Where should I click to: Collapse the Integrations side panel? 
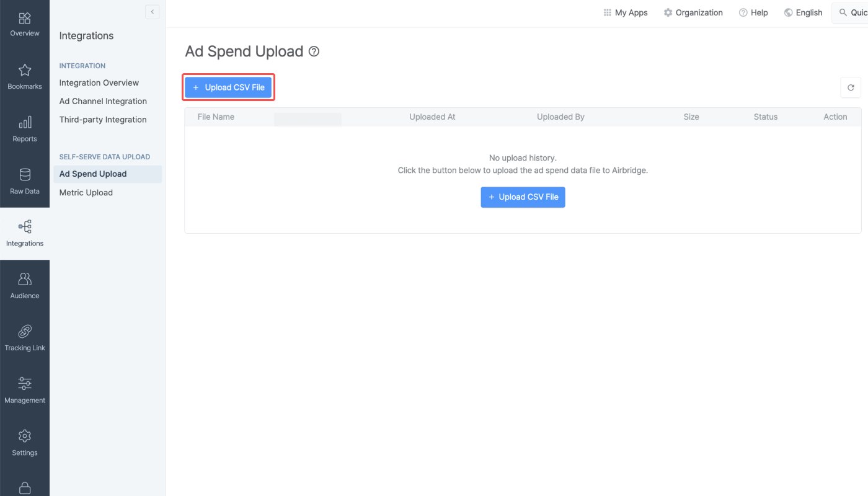tap(152, 12)
